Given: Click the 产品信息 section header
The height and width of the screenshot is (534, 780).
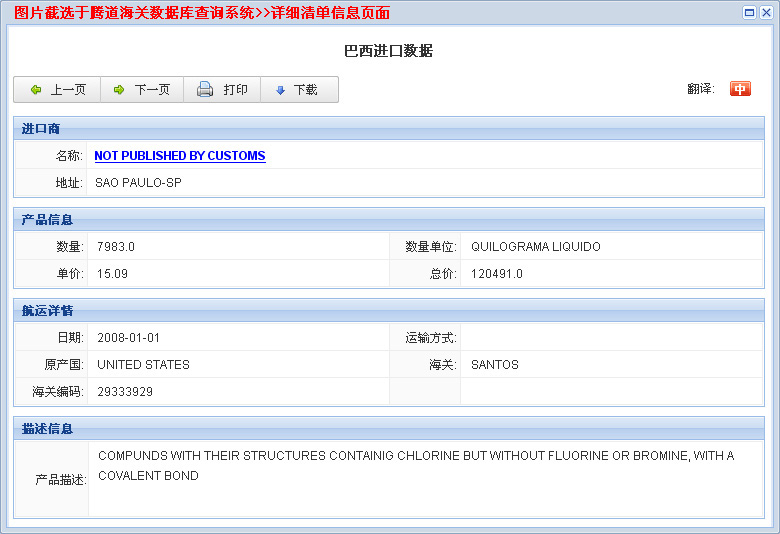Looking at the screenshot, I should tap(47, 220).
